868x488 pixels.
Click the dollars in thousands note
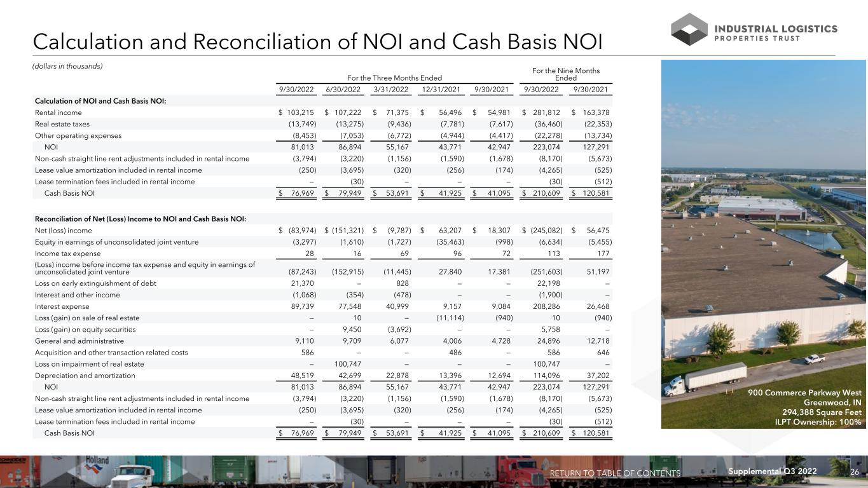click(x=67, y=66)
